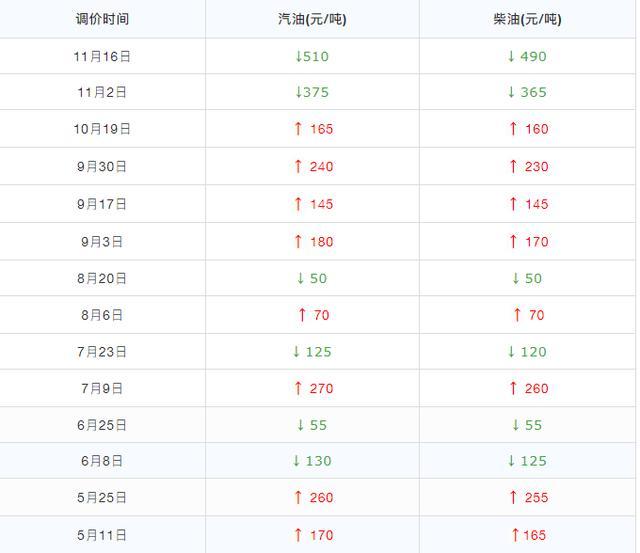The height and width of the screenshot is (553, 640).
Task: Select the 10月19日 date cell
Action: point(102,129)
